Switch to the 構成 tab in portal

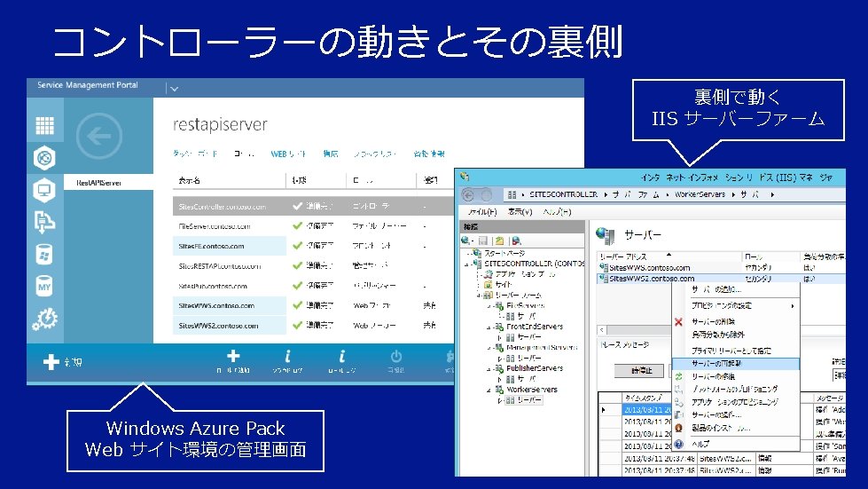331,154
